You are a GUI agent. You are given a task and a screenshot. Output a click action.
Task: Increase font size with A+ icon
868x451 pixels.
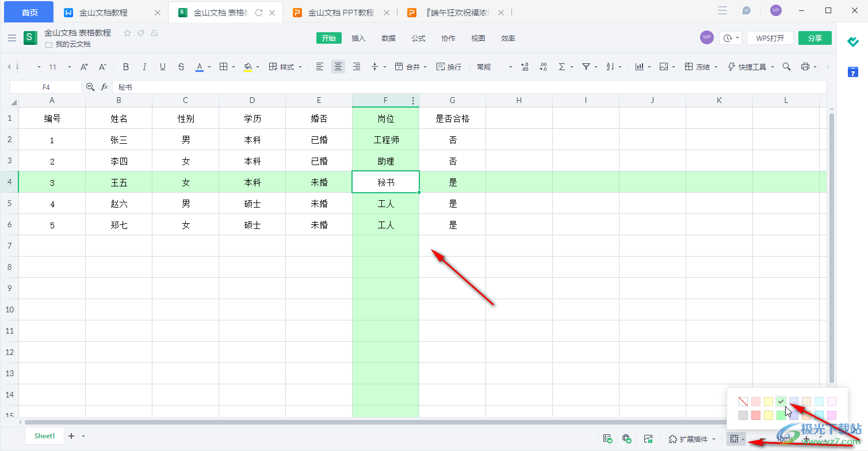coord(84,67)
